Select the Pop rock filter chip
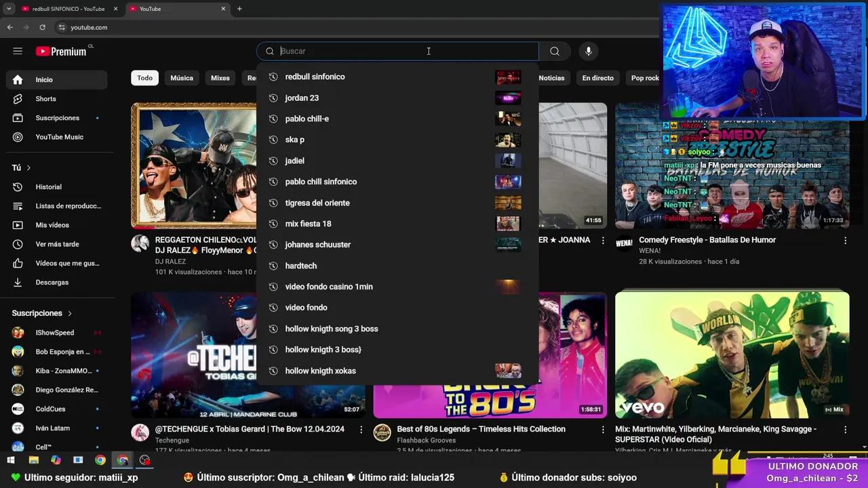The width and height of the screenshot is (868, 488). pos(645,78)
